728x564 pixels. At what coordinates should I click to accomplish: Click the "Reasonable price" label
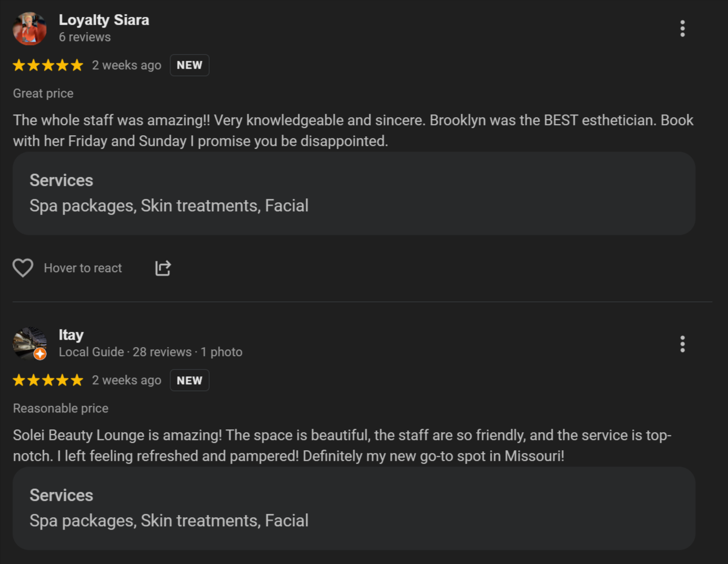pyautogui.click(x=61, y=408)
